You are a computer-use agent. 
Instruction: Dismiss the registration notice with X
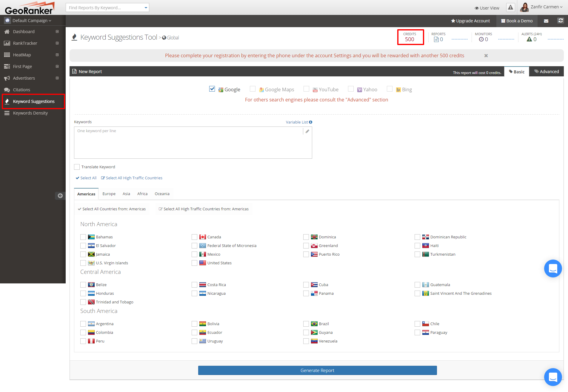(x=486, y=56)
